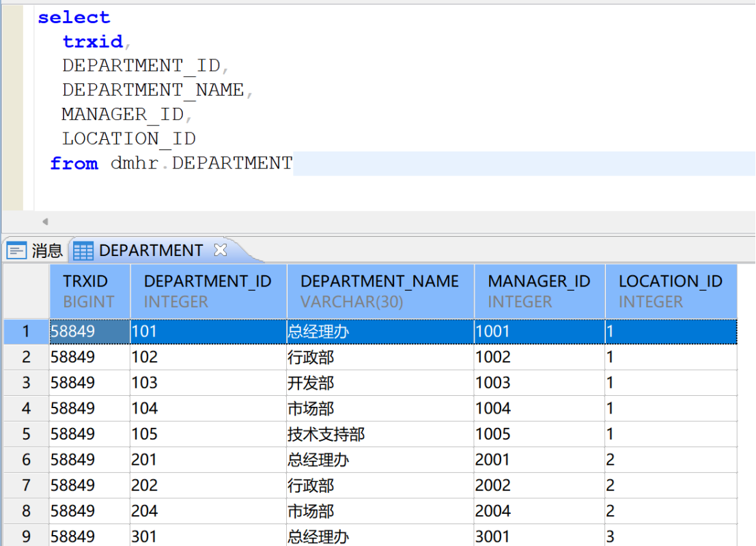Click 总经理办 cell in row 1

(380, 332)
